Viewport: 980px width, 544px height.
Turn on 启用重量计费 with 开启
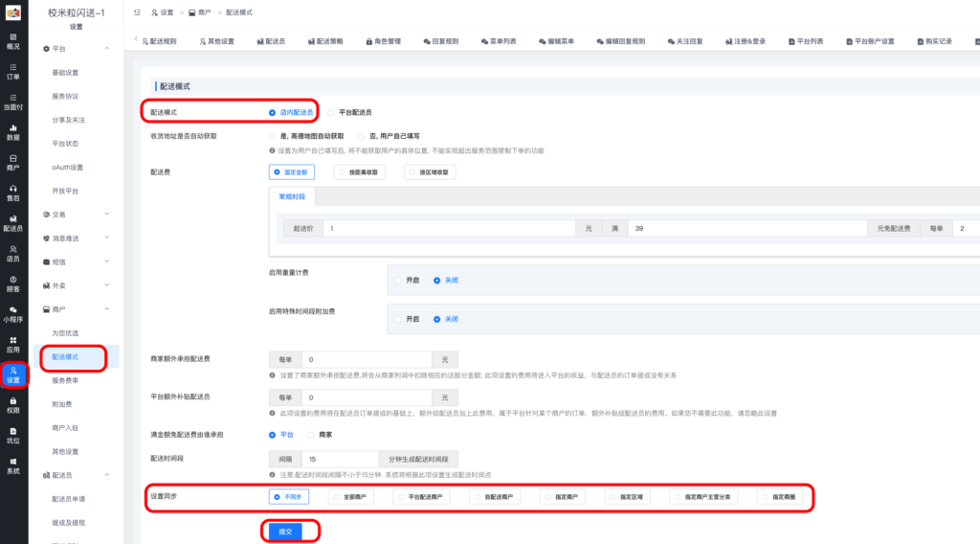(x=407, y=281)
